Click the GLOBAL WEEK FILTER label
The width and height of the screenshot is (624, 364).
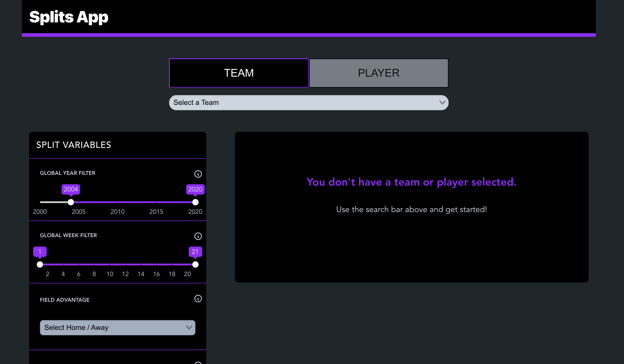pyautogui.click(x=68, y=235)
